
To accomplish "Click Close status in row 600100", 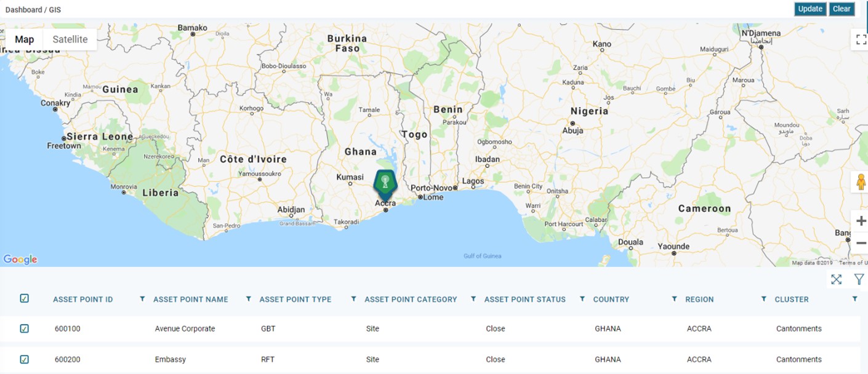I will click(496, 328).
